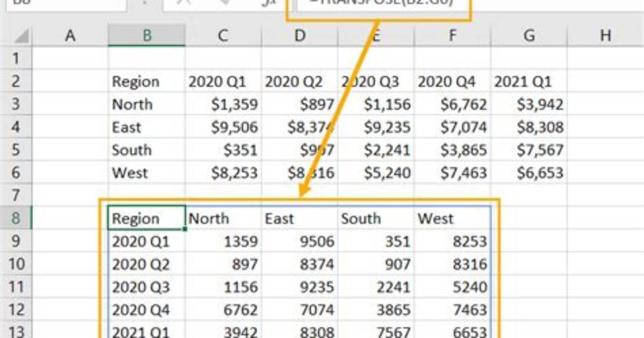Click the cell showing $6,653
Screen dimensions: 644x338
pyautogui.click(x=529, y=172)
